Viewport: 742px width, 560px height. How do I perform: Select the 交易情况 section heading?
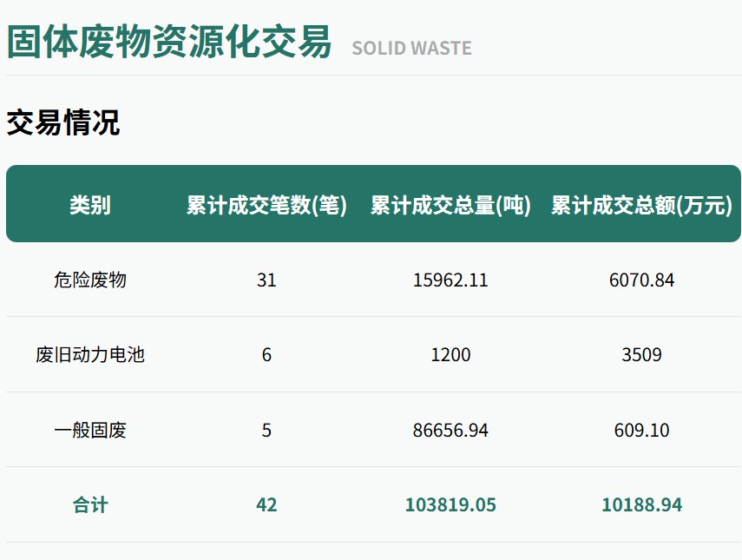point(63,122)
